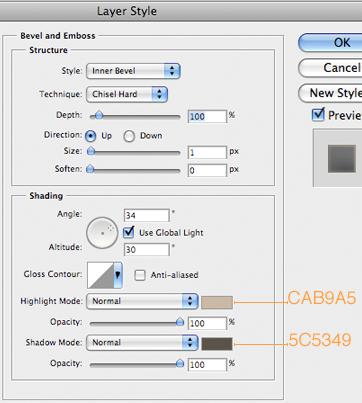The width and height of the screenshot is (362, 403).
Task: Open the Technique dropdown showing Chisel Hard
Action: 127,94
